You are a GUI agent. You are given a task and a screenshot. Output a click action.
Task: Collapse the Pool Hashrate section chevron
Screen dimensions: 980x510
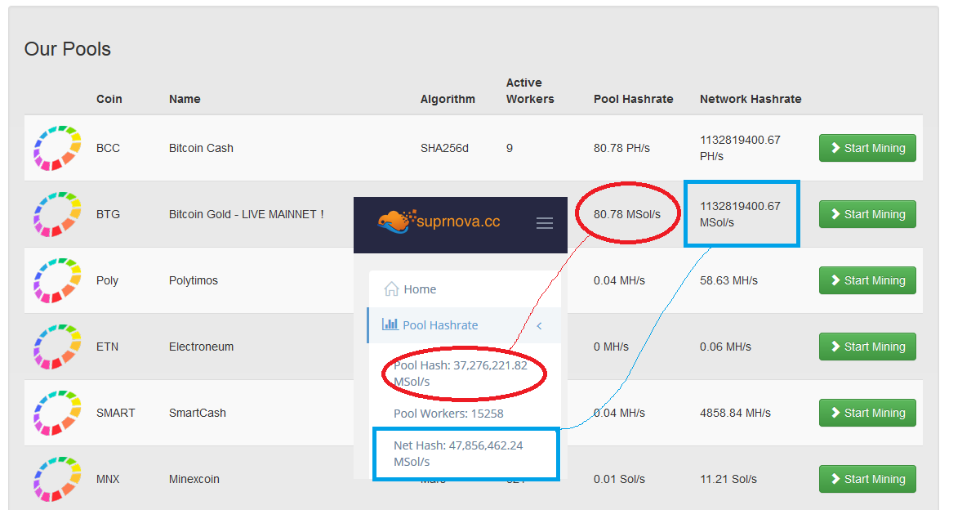point(539,326)
